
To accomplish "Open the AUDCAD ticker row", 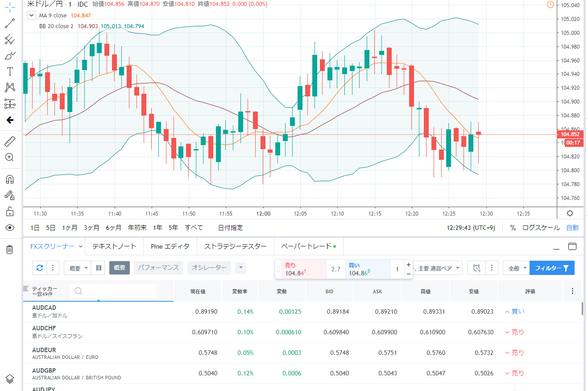I will click(302, 312).
